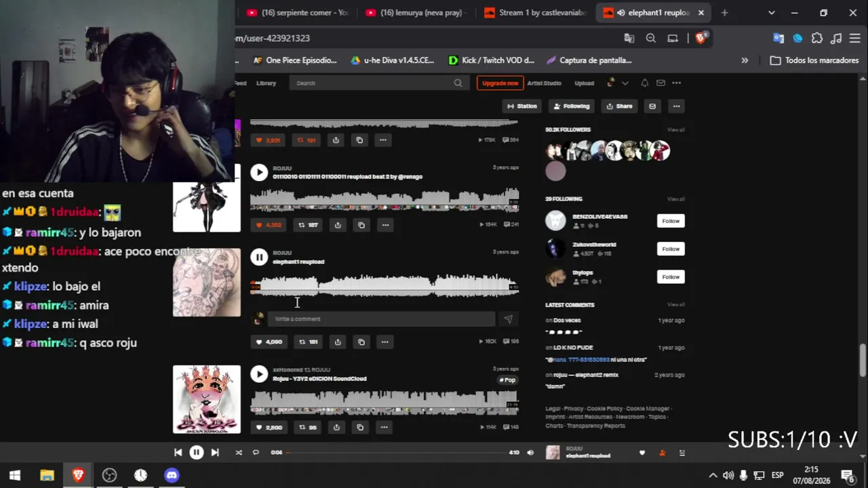This screenshot has width=868, height=488.
Task: Open the header more-options menu
Action: pos(676,83)
